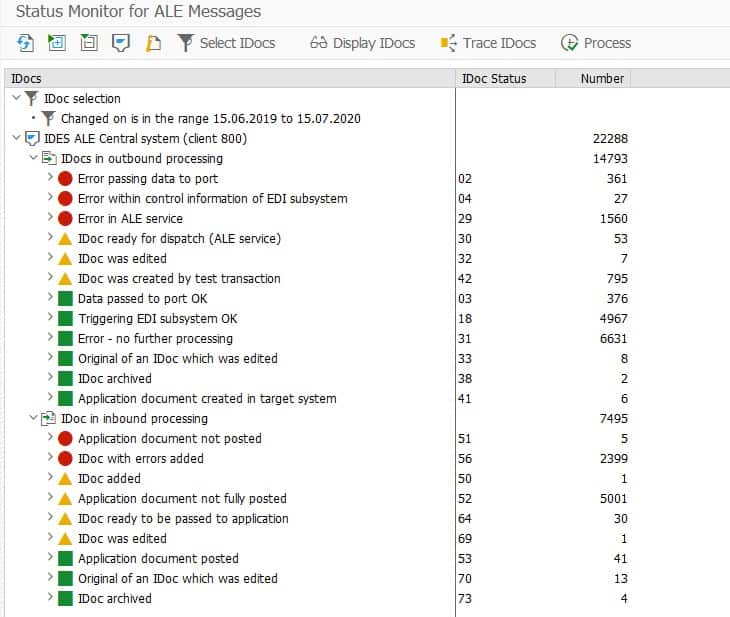The width and height of the screenshot is (730, 617).
Task: Select 'Error within control information of EDI subsystem'
Action: click(213, 198)
